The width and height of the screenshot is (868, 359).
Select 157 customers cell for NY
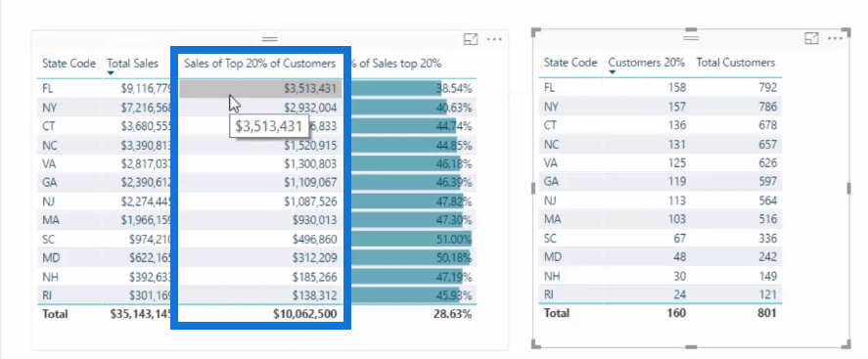676,107
